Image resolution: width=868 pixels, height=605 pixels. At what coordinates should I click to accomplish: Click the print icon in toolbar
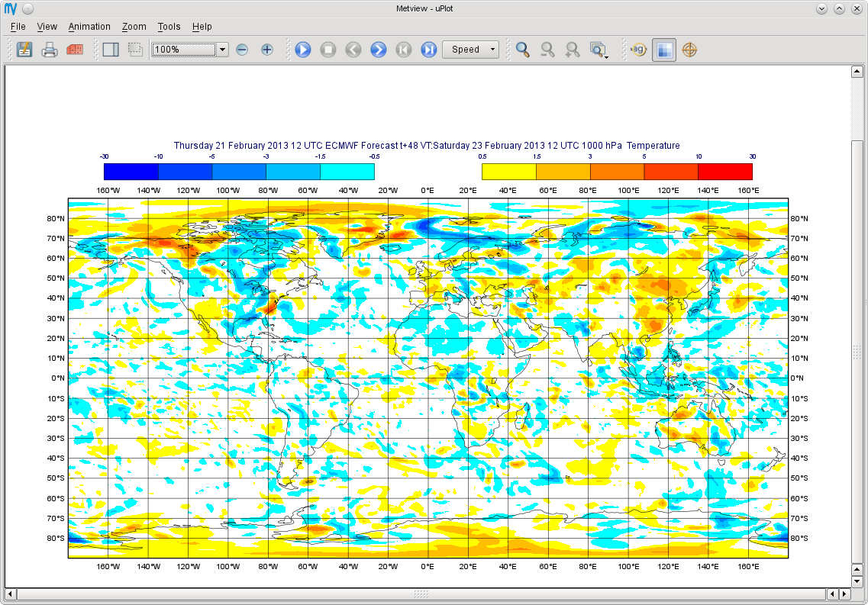coord(50,50)
